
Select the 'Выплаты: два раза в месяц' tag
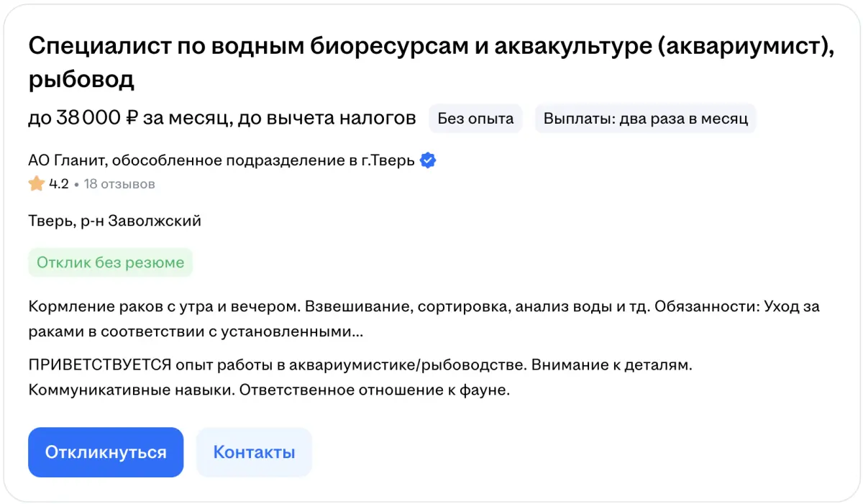point(645,119)
